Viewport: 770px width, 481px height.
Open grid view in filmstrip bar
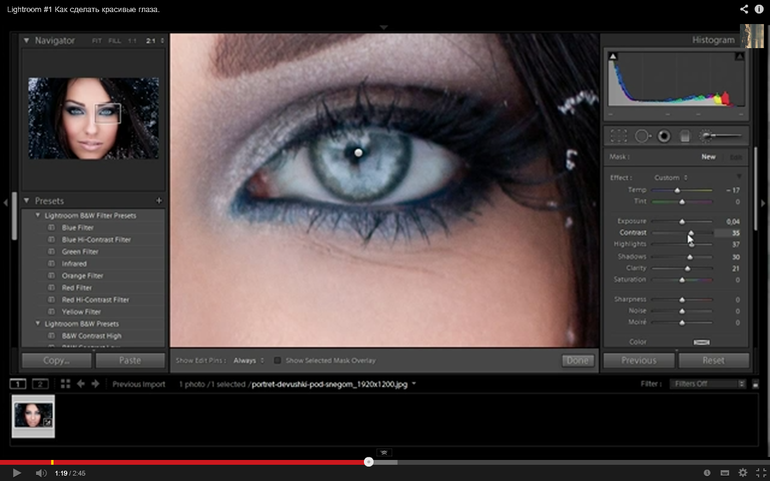click(64, 383)
